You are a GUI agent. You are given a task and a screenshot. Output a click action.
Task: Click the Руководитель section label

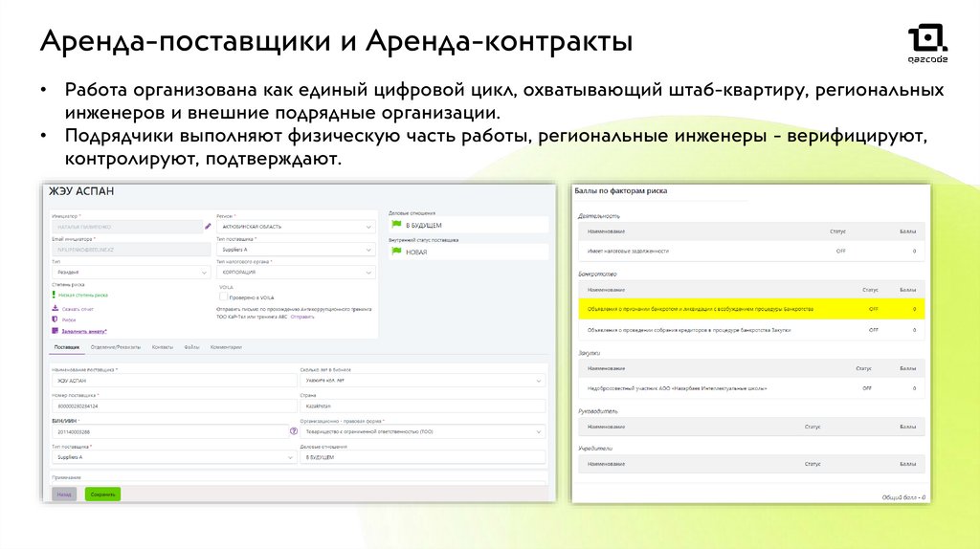click(597, 411)
